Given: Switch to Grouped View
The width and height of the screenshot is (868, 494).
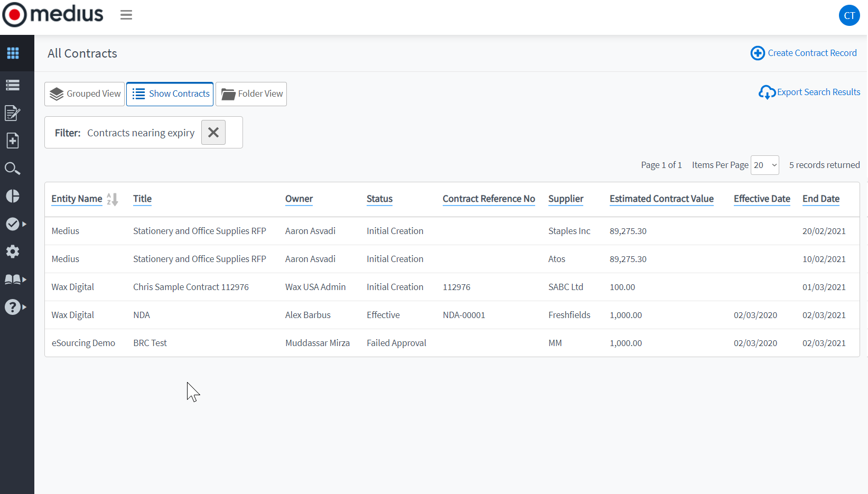Looking at the screenshot, I should (x=85, y=94).
